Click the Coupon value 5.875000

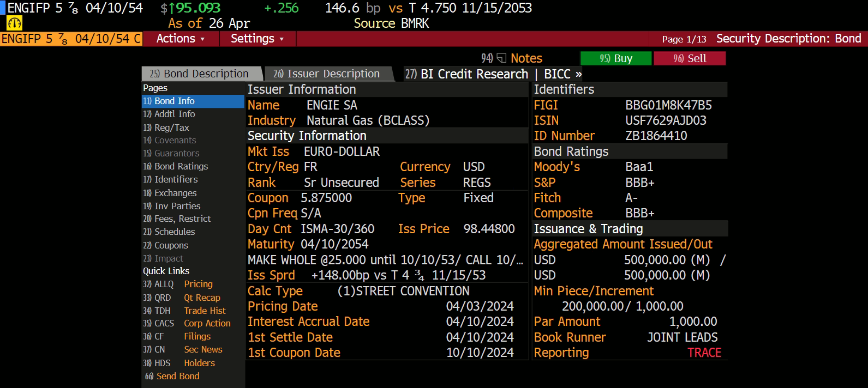coord(326,198)
